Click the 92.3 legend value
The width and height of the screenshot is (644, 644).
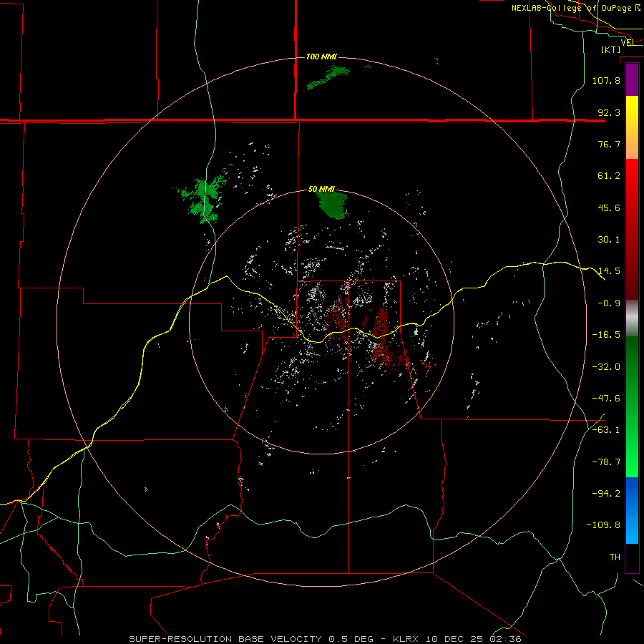point(609,112)
